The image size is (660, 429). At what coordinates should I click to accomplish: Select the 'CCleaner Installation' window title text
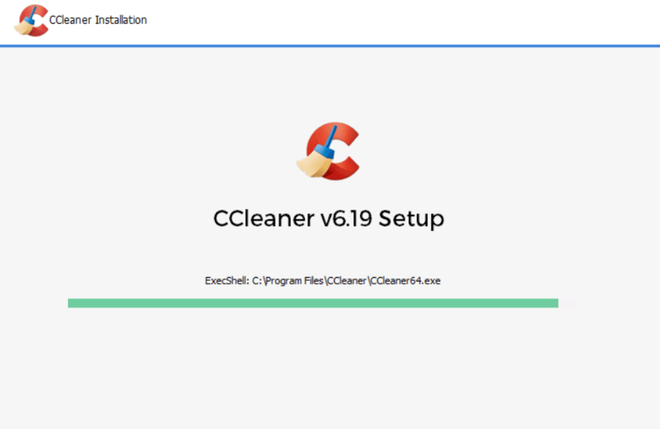point(98,20)
